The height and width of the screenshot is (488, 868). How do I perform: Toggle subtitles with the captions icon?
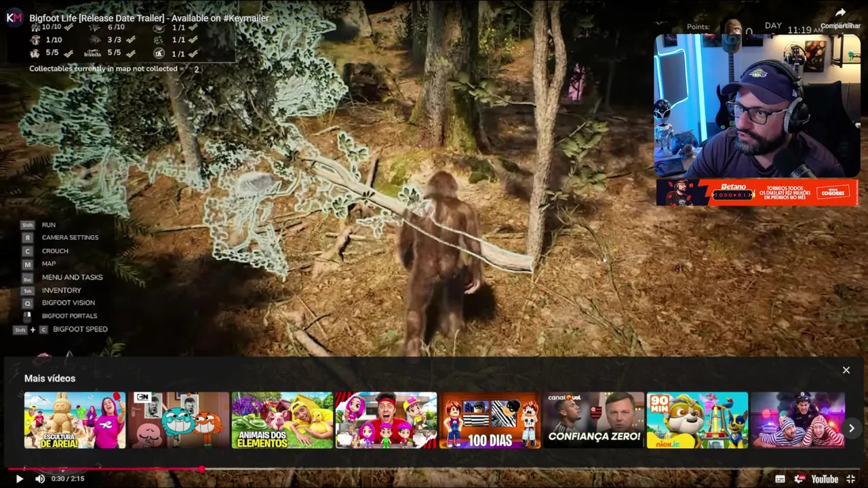(780, 479)
